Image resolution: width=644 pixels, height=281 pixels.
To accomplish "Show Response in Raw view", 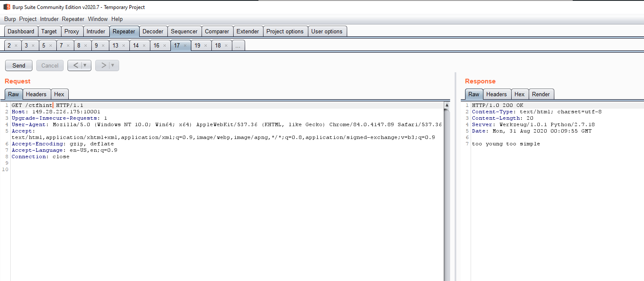I will click(474, 94).
